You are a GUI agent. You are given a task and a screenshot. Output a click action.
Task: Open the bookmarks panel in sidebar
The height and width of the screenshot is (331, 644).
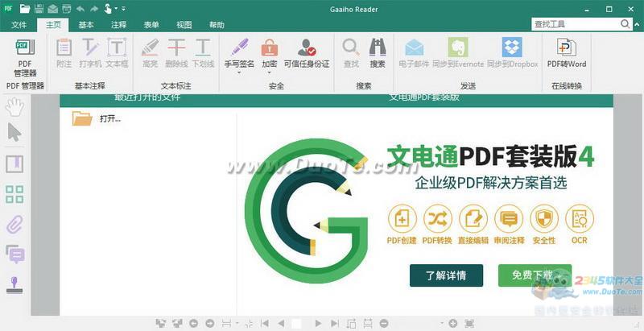[x=14, y=163]
